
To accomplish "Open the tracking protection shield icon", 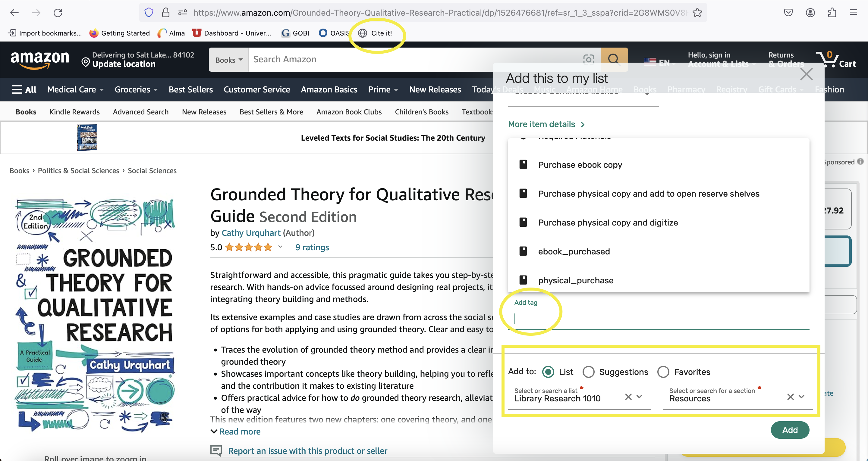I will click(x=149, y=13).
